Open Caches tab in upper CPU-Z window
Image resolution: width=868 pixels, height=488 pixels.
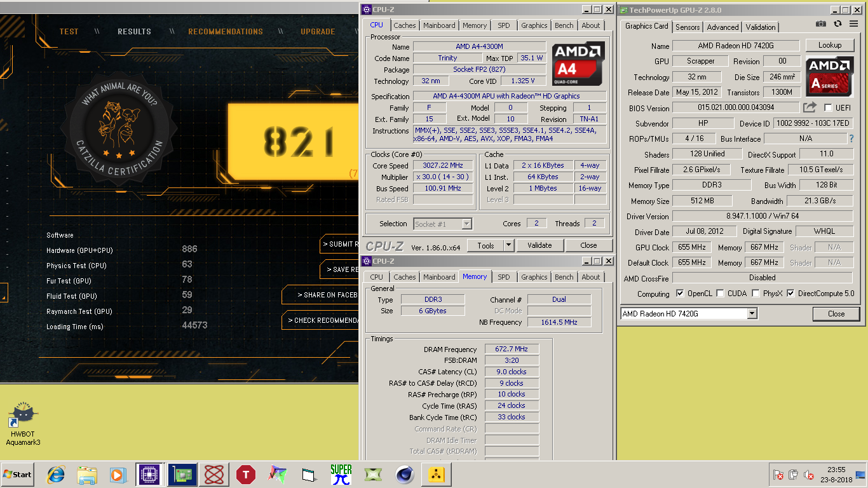pyautogui.click(x=404, y=25)
